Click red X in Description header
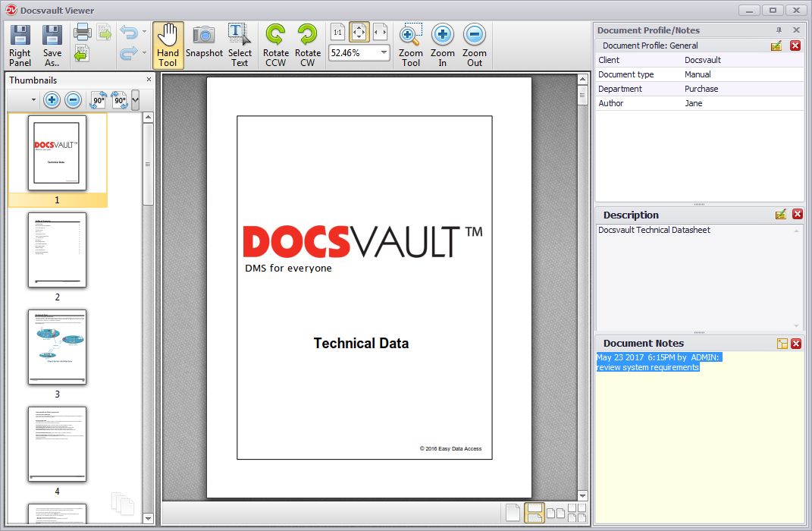 point(798,214)
